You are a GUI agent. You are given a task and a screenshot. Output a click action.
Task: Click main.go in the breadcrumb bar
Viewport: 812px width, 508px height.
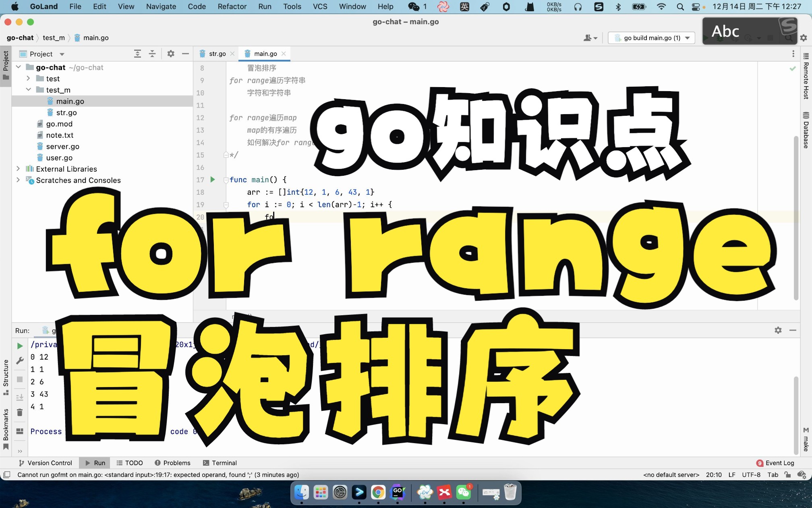click(x=95, y=37)
